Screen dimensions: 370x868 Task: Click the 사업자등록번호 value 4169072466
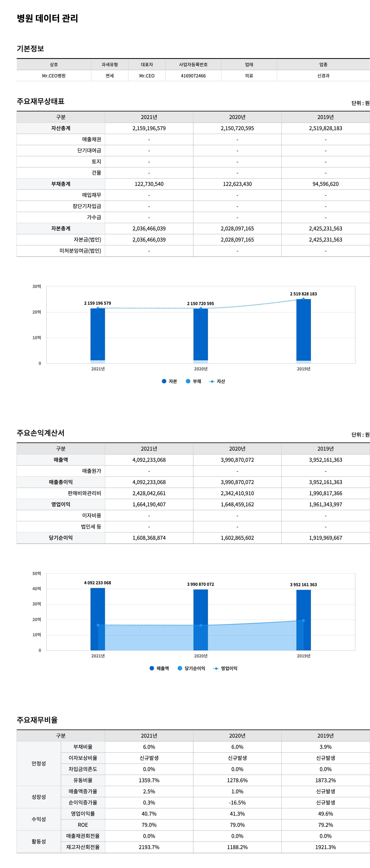pyautogui.click(x=193, y=76)
